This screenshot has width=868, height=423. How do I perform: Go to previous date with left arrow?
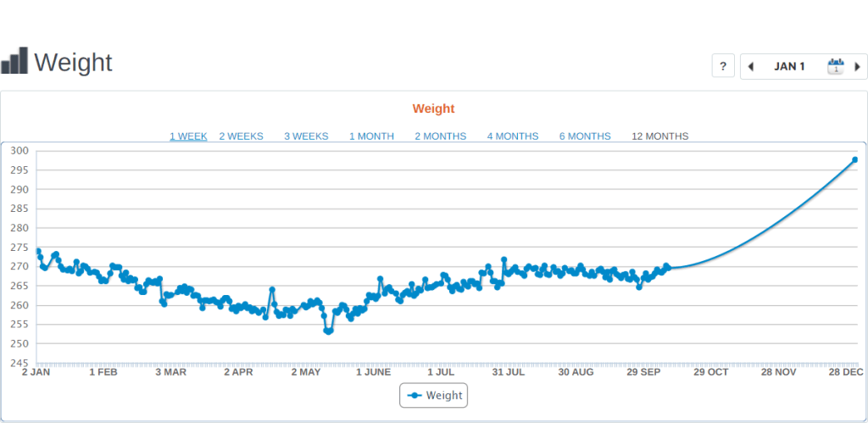point(750,66)
